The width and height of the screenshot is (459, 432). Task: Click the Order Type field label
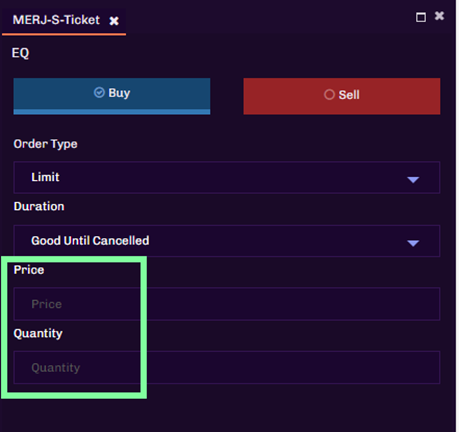pyautogui.click(x=45, y=144)
